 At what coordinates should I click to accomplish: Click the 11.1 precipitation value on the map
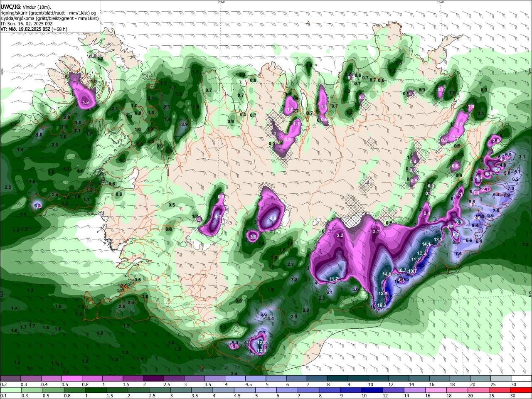click(416, 259)
